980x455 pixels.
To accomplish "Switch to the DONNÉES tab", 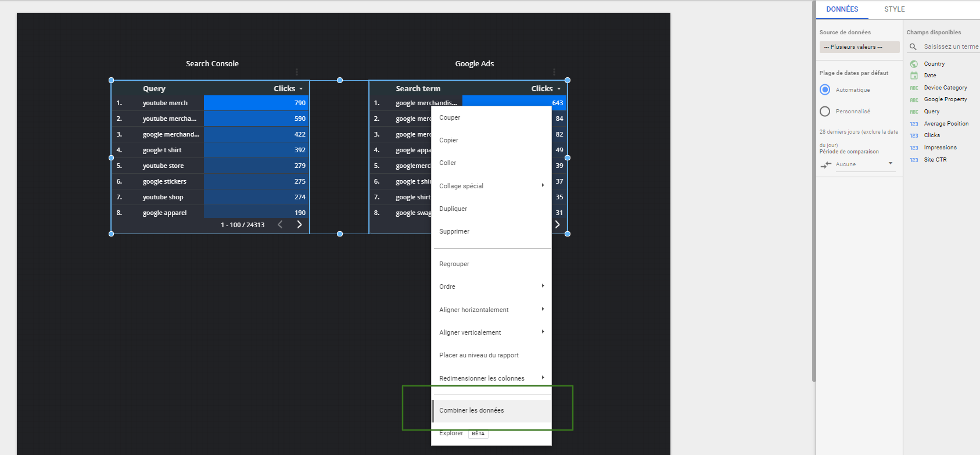I will click(842, 9).
